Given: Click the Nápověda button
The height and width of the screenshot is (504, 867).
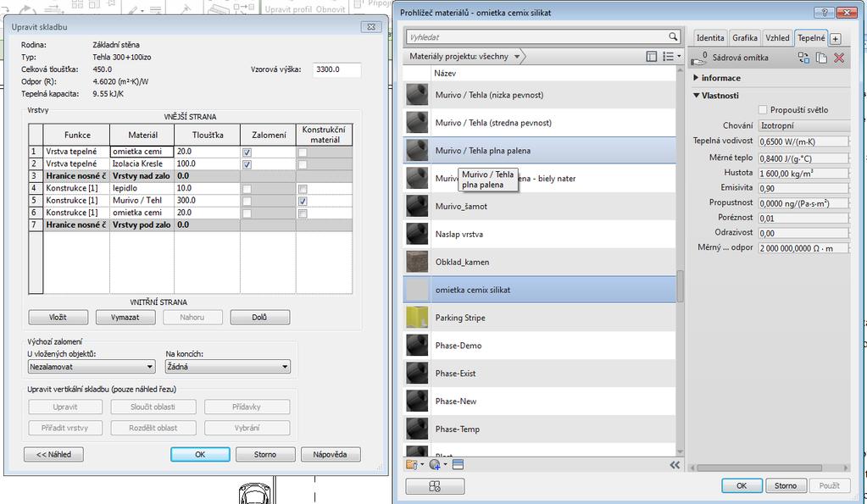Looking at the screenshot, I should 331,454.
